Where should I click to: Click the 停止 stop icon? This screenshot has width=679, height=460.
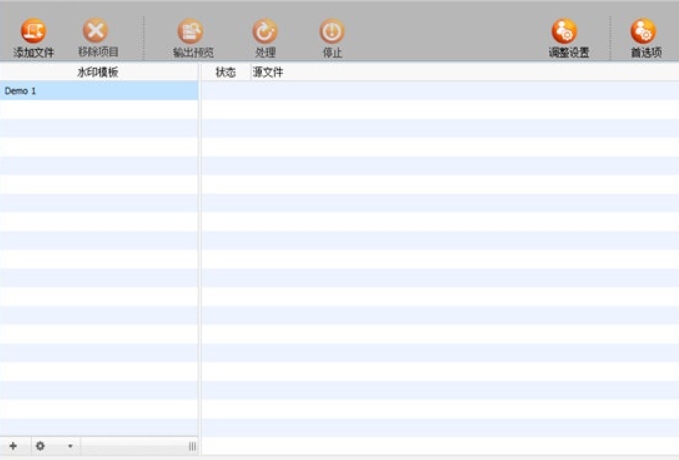pyautogui.click(x=332, y=31)
